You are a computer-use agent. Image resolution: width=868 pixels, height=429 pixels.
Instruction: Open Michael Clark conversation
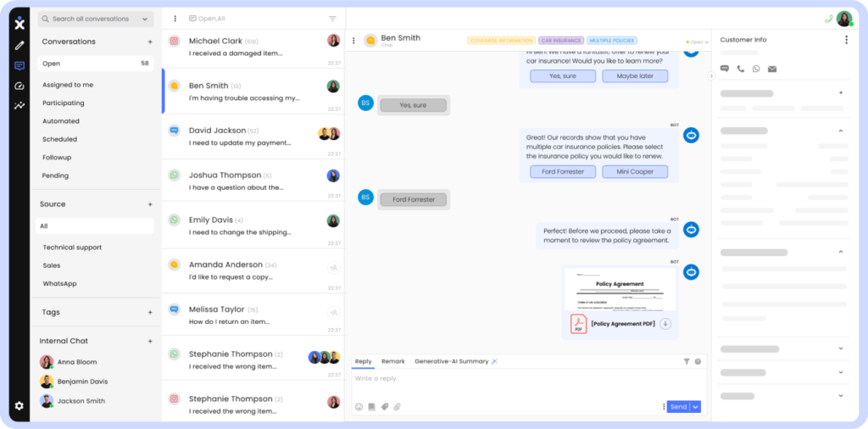[x=253, y=47]
